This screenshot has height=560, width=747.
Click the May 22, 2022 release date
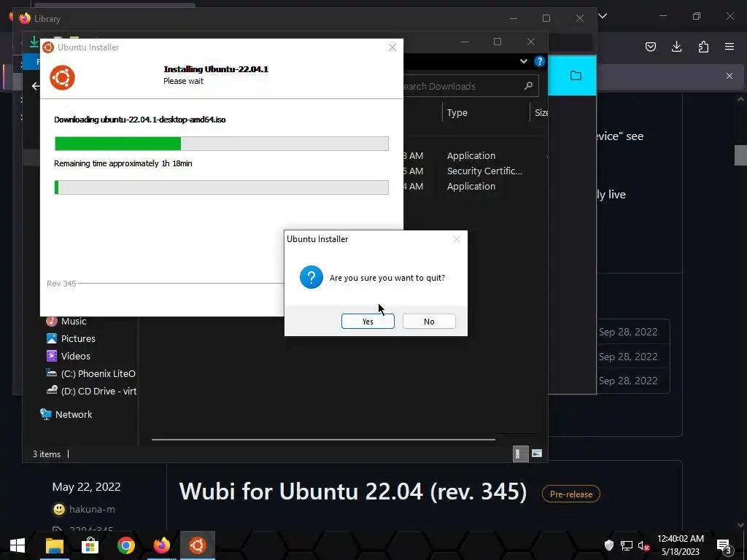86,486
